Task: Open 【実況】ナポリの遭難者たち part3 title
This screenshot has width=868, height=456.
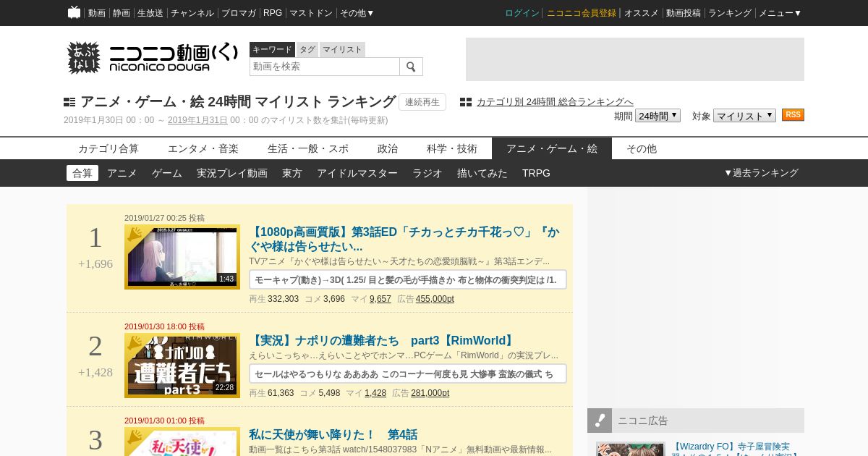Action: [x=383, y=340]
